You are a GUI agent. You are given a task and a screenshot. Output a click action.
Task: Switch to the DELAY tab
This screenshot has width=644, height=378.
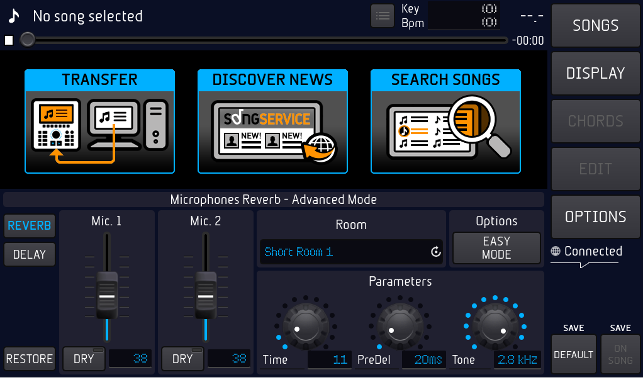[29, 254]
